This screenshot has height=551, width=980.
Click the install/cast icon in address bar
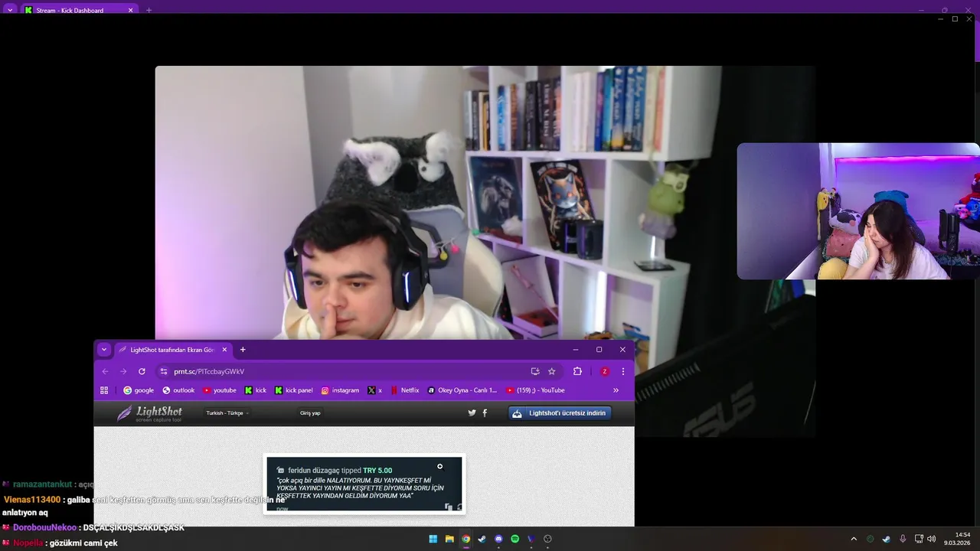coord(535,371)
